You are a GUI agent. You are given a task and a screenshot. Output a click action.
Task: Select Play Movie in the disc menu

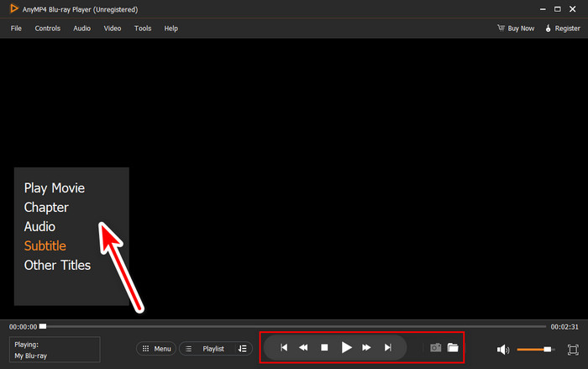55,188
